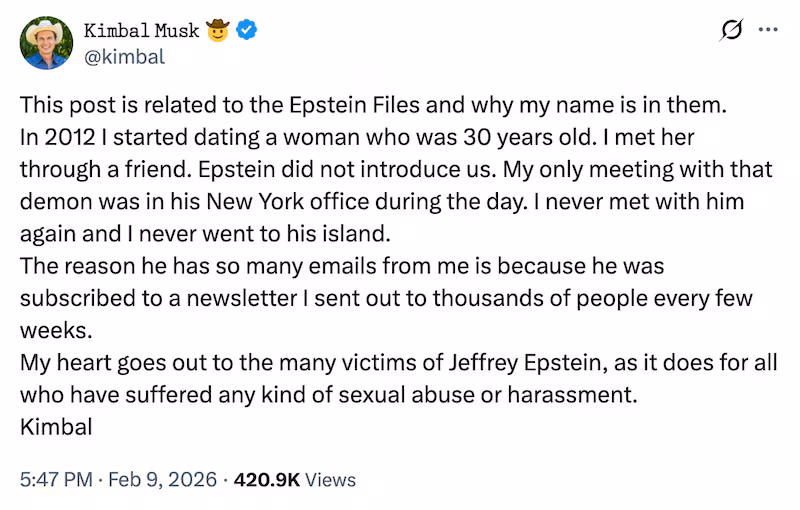Click the Feb 9, 2026 date

pyautogui.click(x=165, y=479)
